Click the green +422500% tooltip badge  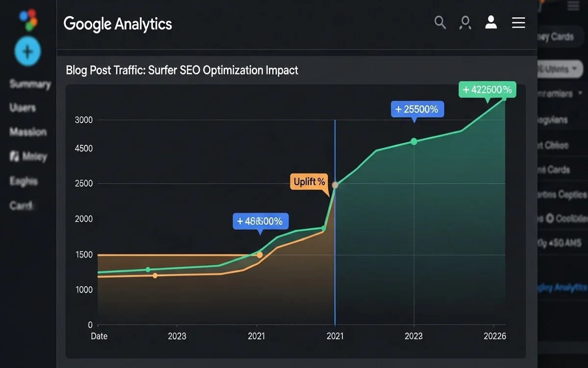pos(487,89)
